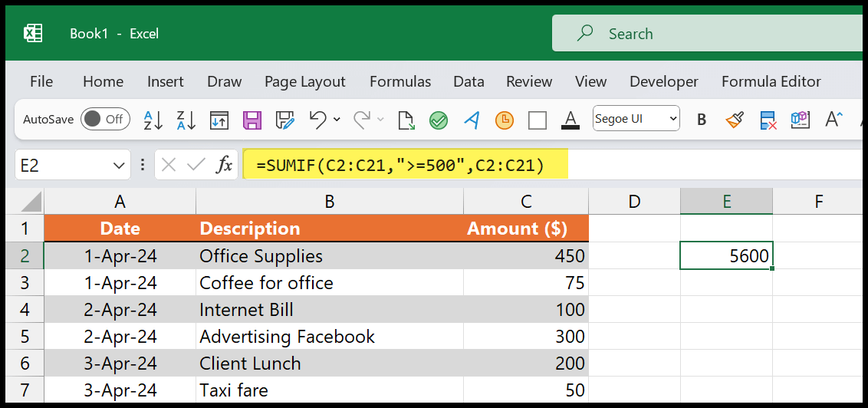Open the Name Box dropdown arrow
868x408 pixels.
[x=118, y=166]
